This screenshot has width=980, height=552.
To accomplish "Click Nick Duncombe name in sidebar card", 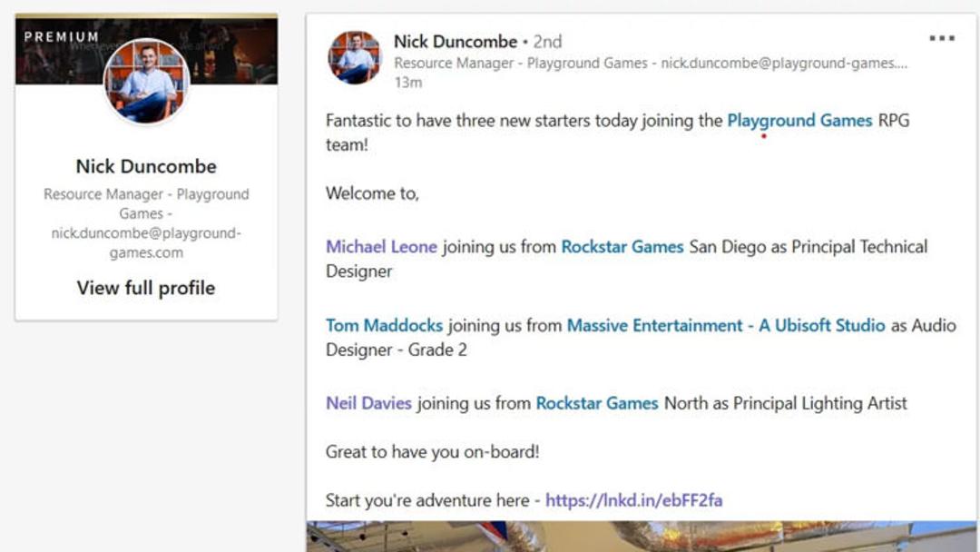I will [x=145, y=166].
